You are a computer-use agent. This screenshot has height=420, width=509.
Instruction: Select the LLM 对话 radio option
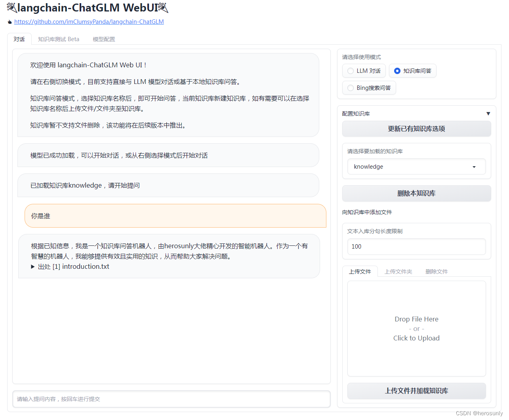pos(364,71)
